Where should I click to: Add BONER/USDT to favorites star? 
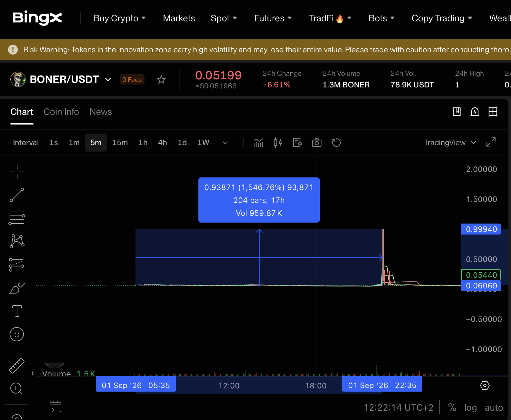pos(161,79)
